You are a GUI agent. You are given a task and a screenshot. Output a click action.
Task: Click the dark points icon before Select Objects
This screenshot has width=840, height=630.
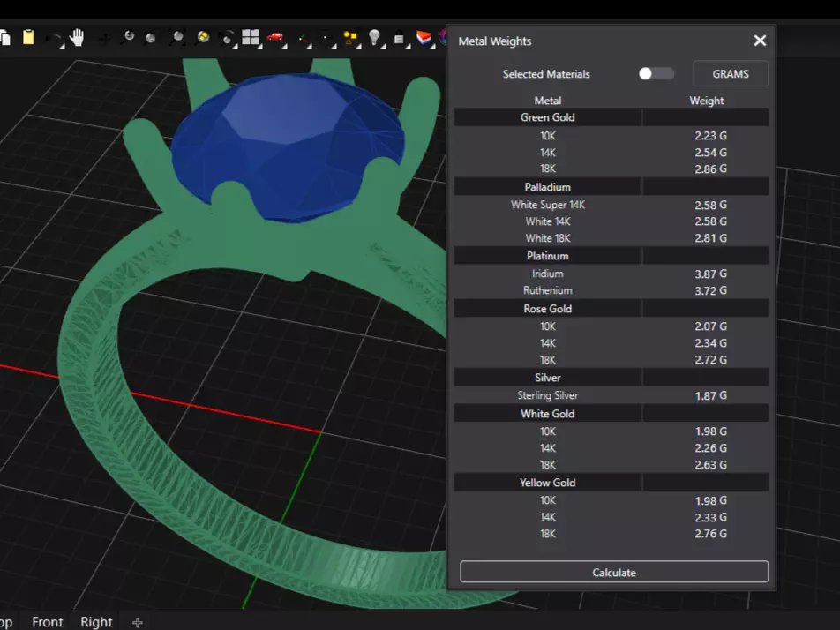point(326,38)
